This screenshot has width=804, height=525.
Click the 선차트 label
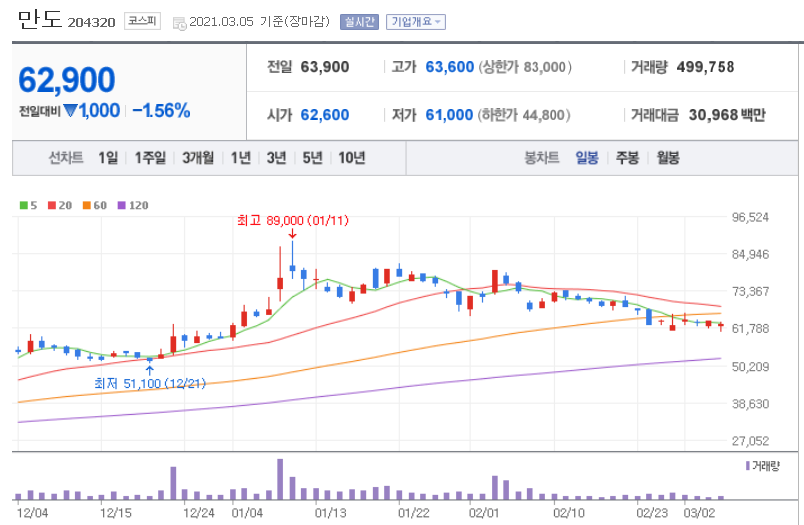click(66, 158)
